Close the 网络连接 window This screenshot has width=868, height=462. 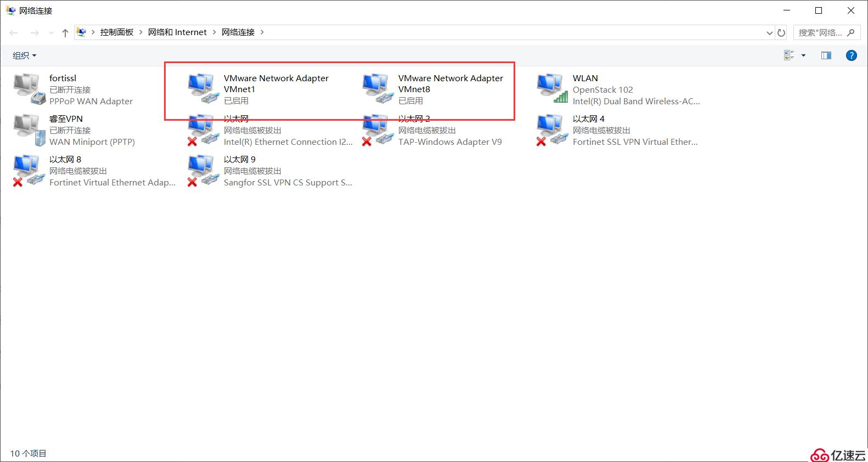(851, 10)
